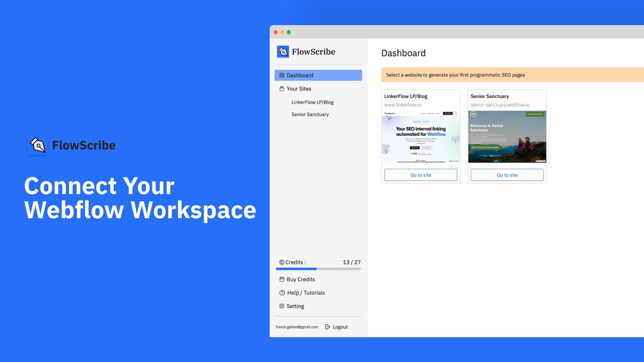644x362 pixels.
Task: Click the Your Sites window icon
Action: 282,88
